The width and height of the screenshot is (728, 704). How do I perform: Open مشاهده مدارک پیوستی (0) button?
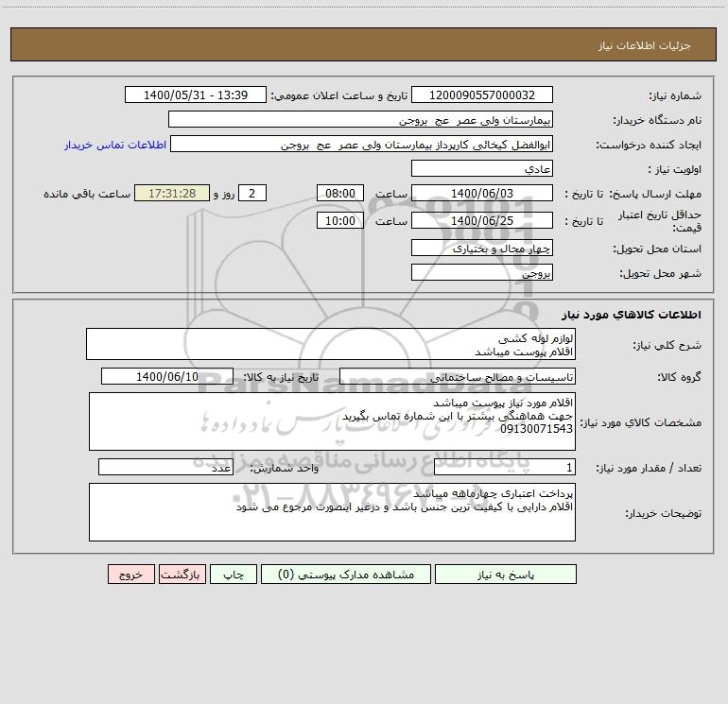346,574
